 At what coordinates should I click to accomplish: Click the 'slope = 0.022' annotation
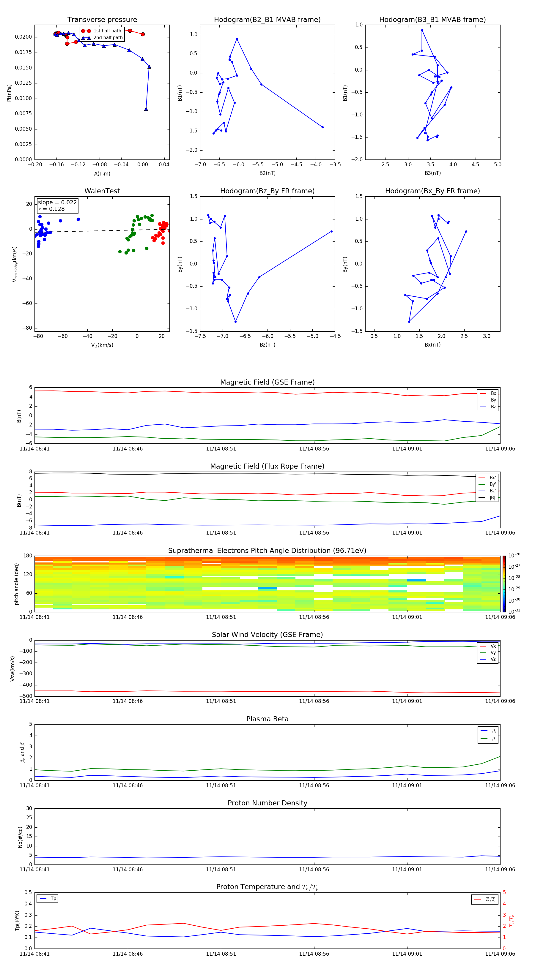pyautogui.click(x=57, y=203)
